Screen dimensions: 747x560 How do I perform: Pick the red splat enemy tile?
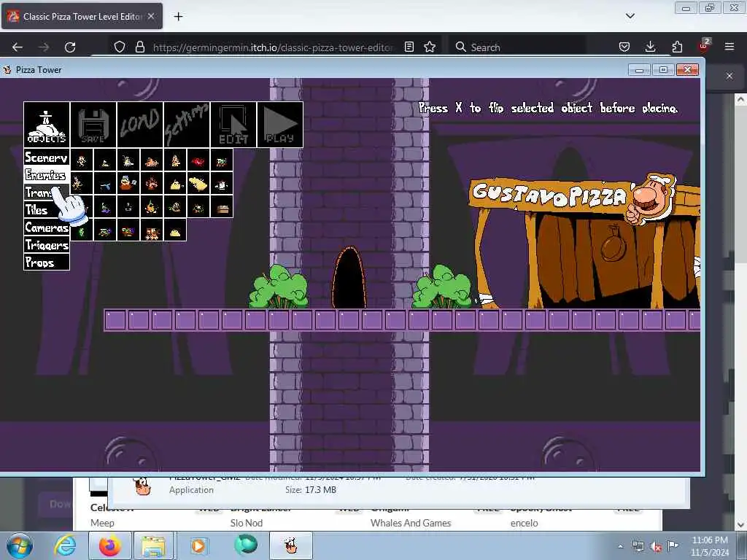click(198, 161)
